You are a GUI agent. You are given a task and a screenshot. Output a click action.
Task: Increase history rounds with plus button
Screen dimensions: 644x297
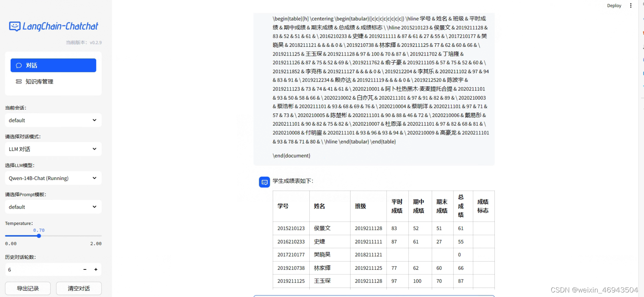pos(96,269)
